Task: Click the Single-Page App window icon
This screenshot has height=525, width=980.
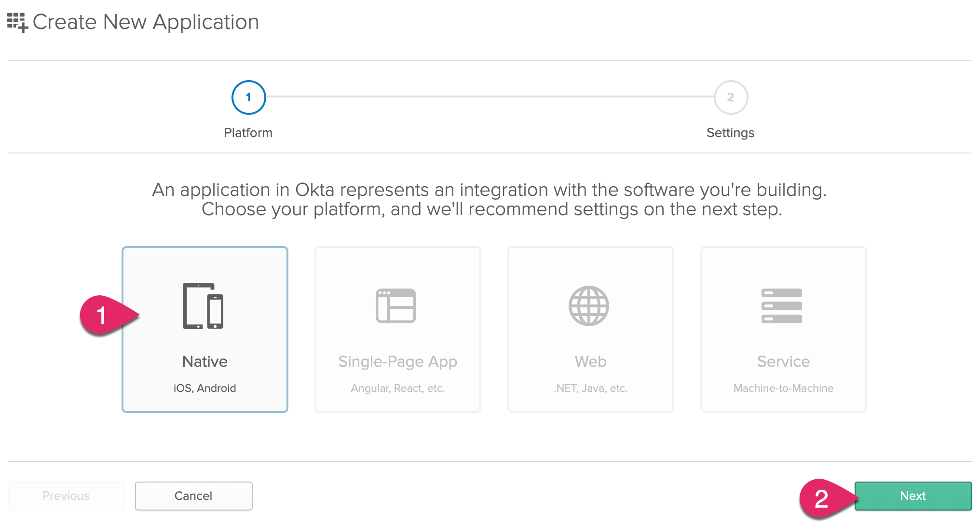Action: (x=396, y=306)
